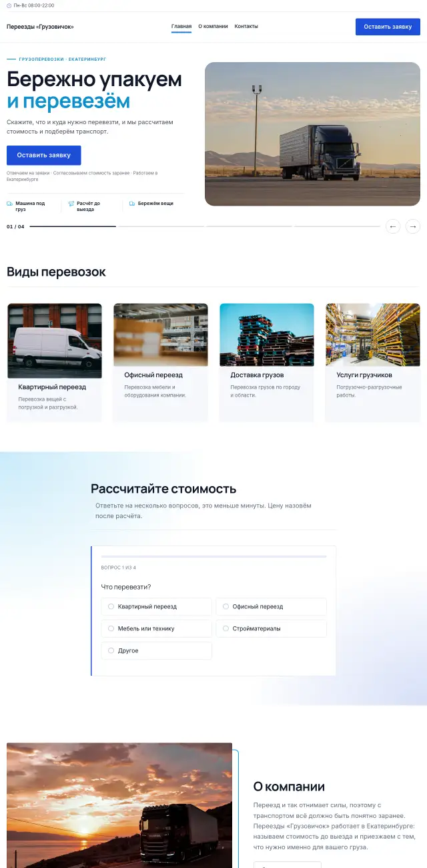Open the Контакты nav item
The height and width of the screenshot is (868, 427).
[x=246, y=27]
